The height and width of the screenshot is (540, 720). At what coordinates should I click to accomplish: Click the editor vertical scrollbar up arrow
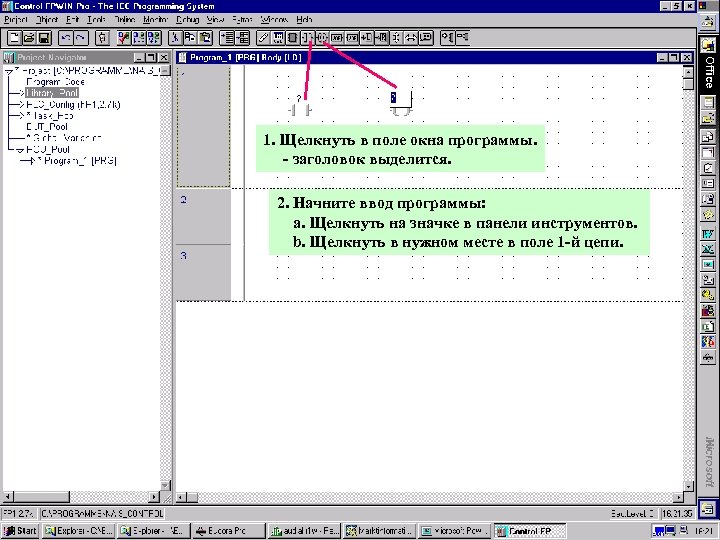(x=688, y=72)
